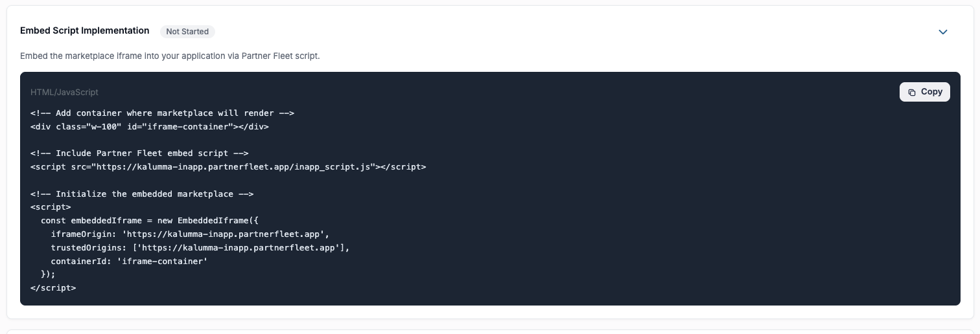Click the closing script tag line
980x334 pixels.
point(53,288)
